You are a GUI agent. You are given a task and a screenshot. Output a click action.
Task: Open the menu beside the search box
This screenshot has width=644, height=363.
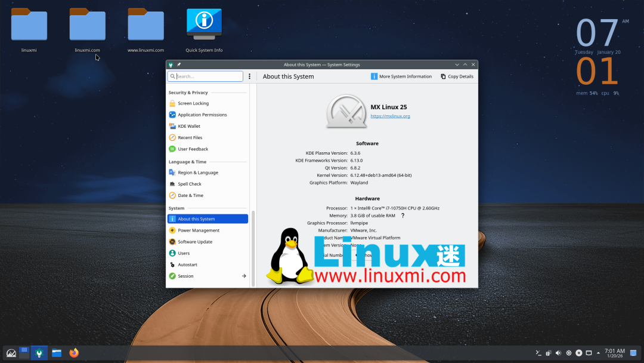[249, 76]
